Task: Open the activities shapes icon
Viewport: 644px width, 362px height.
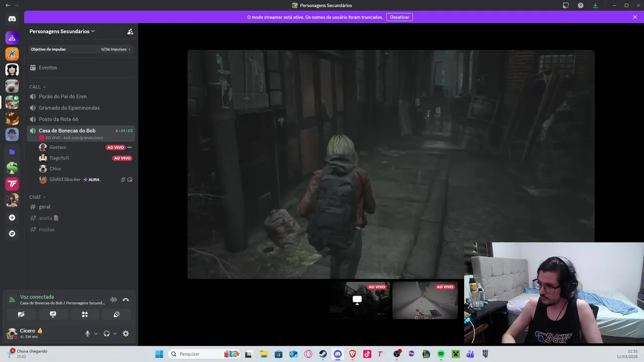Action: [x=85, y=314]
